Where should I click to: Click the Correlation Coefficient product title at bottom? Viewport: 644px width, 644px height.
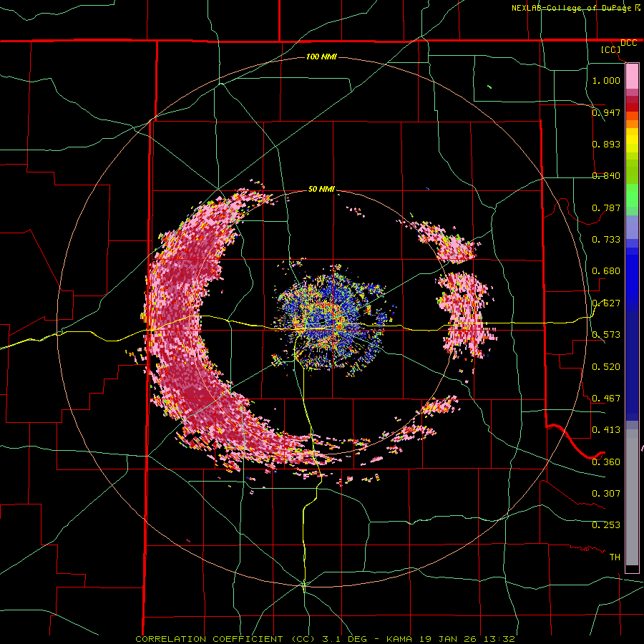(325, 639)
